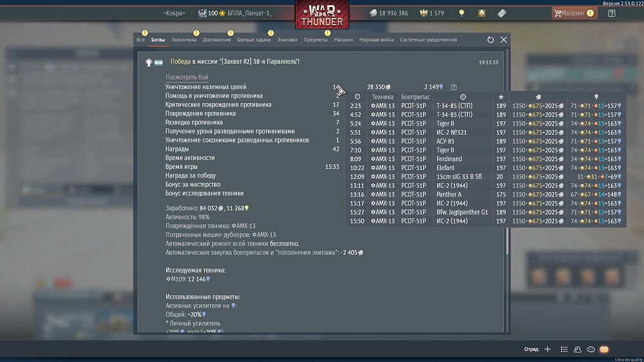The image size is (644, 362).
Task: Open the chat bubble icon
Action: [591, 349]
